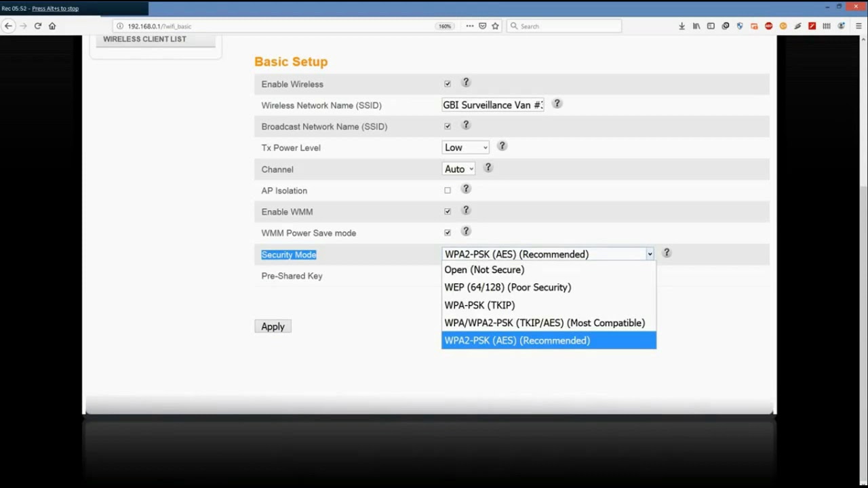868x488 pixels.
Task: Toggle Broadcast Network Name checkbox
Action: tap(448, 126)
